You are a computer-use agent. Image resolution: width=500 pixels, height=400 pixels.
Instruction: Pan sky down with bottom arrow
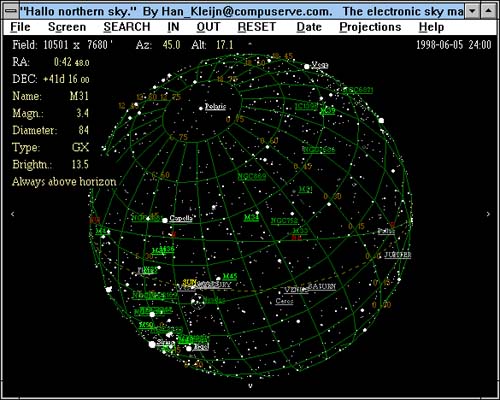(250, 386)
